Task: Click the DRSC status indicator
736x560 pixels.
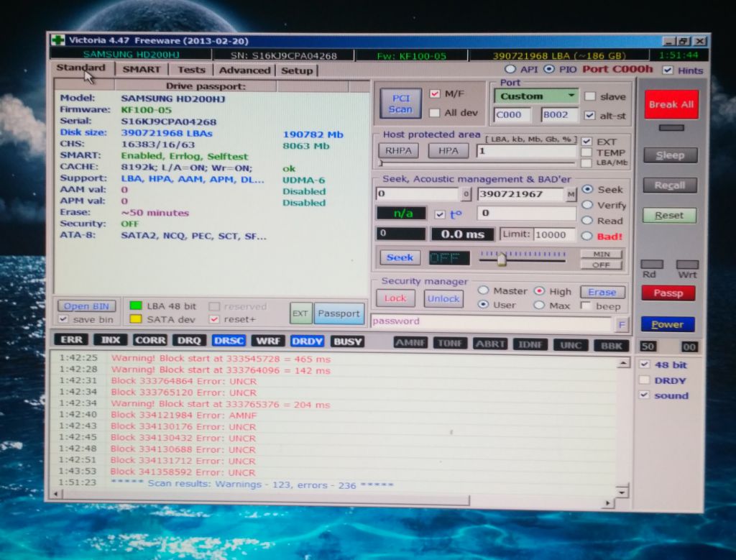Action: tap(229, 341)
